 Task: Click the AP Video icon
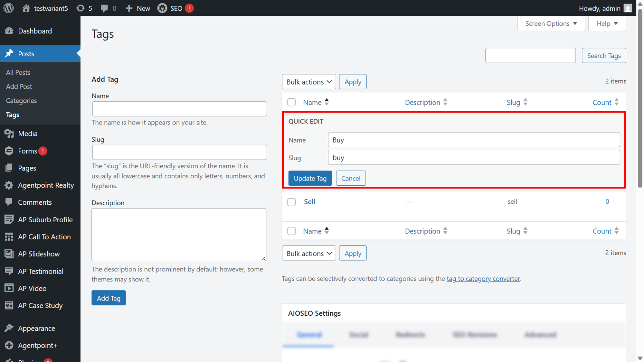coord(9,288)
